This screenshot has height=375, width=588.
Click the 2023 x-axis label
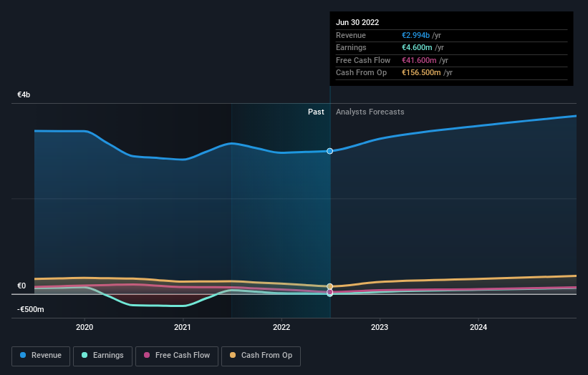click(380, 327)
